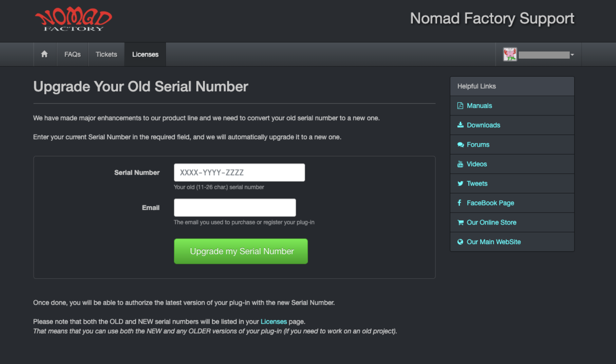Open the Downloads link
The image size is (616, 364).
tap(483, 125)
